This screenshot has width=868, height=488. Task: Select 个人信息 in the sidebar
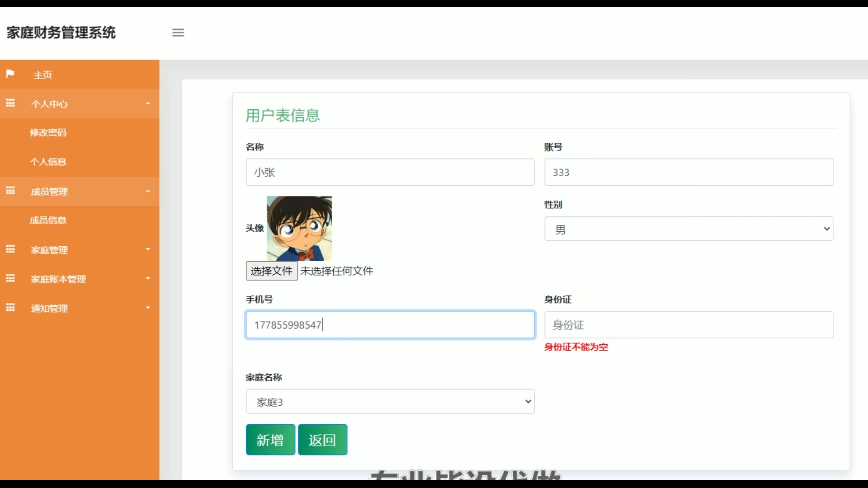pyautogui.click(x=48, y=162)
